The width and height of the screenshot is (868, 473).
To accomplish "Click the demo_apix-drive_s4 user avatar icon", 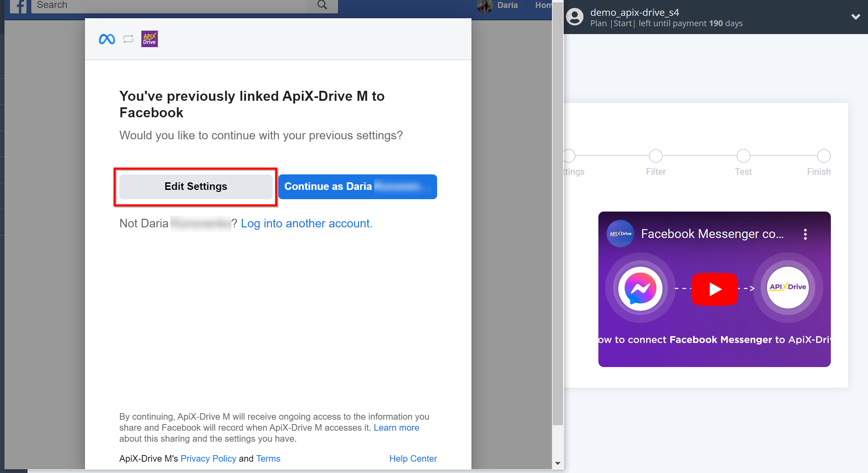I will 575,17.
